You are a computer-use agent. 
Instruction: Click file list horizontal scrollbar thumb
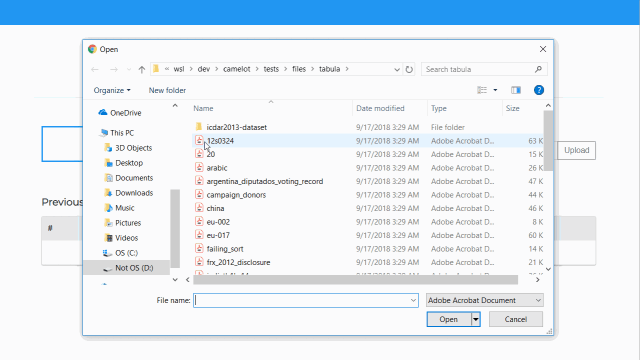click(356, 280)
